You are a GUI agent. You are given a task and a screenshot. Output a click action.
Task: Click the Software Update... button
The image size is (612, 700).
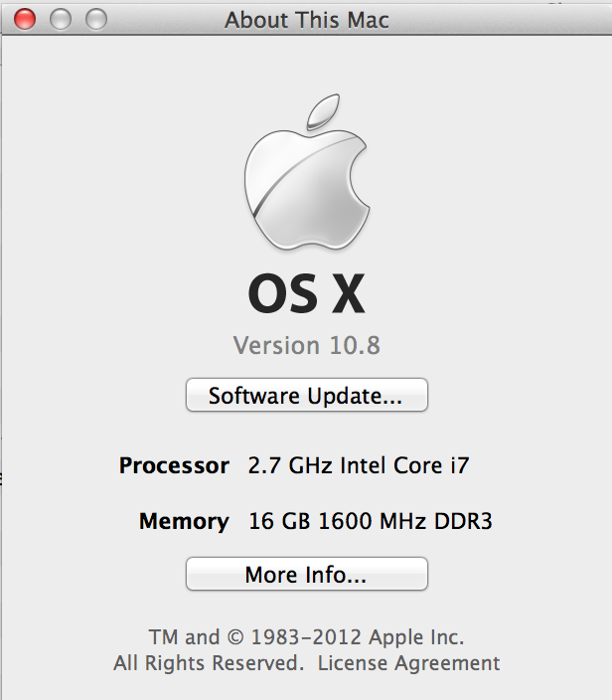pyautogui.click(x=306, y=395)
